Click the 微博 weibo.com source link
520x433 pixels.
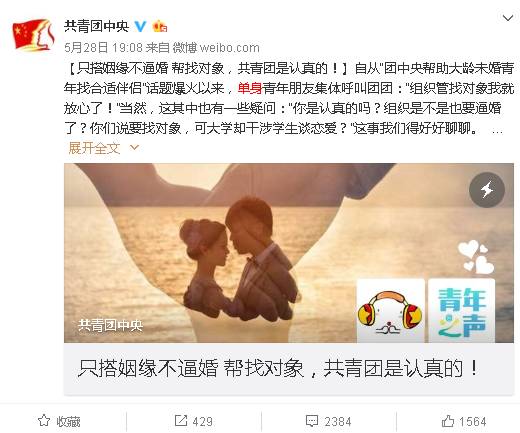pyautogui.click(x=216, y=48)
